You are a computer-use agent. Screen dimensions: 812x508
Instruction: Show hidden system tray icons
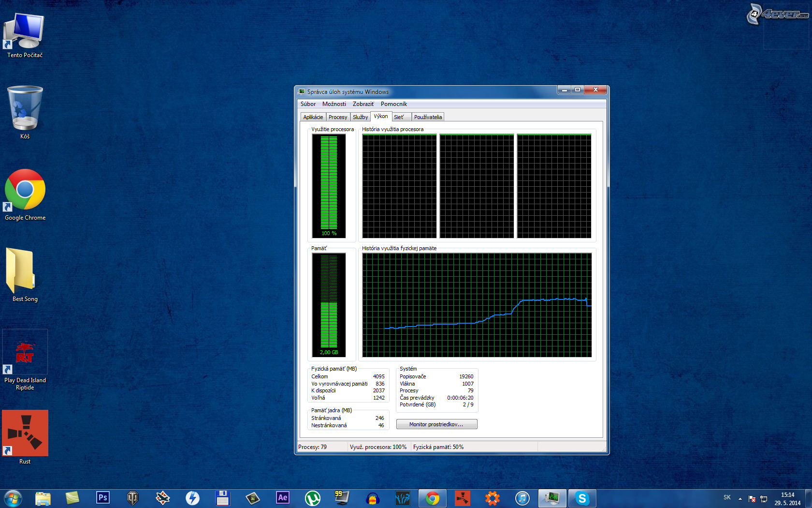coord(740,498)
